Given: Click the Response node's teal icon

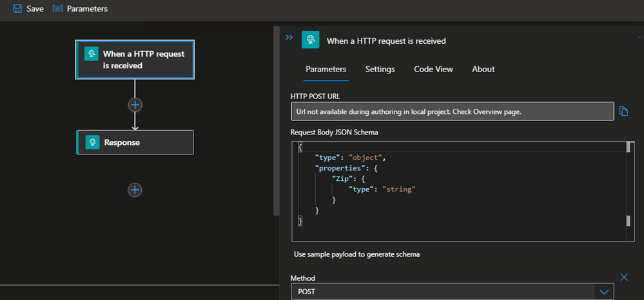Looking at the screenshot, I should pyautogui.click(x=93, y=142).
